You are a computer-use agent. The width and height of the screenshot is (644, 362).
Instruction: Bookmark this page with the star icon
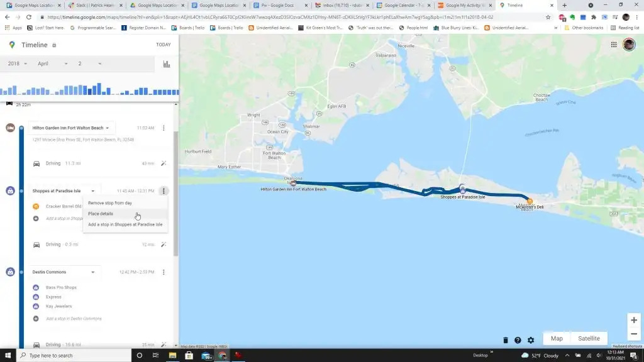548,17
